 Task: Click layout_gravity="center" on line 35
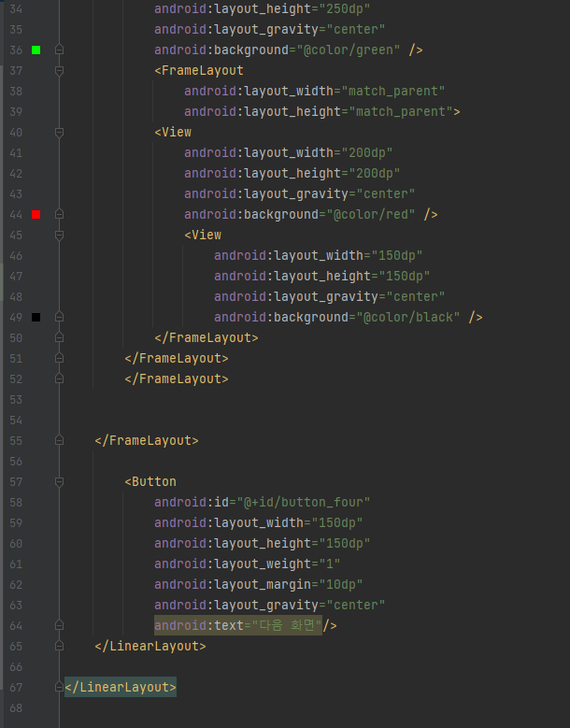click(270, 29)
